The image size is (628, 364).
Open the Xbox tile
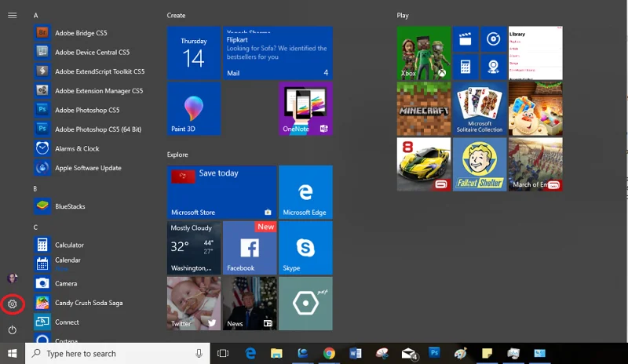point(424,53)
